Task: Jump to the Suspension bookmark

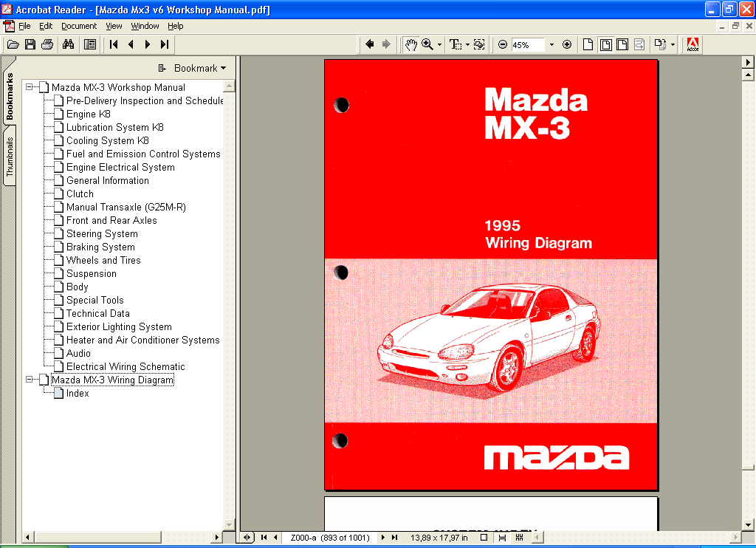Action: pos(91,273)
